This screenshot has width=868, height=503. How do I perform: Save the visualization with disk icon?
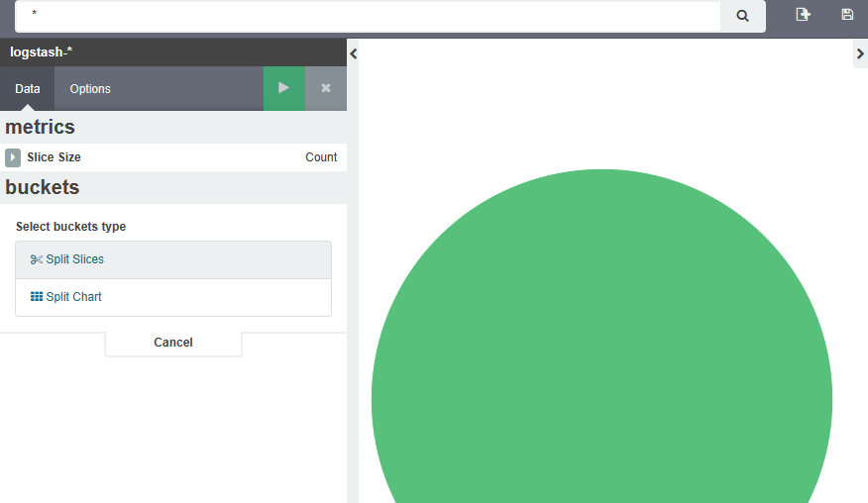coord(847,15)
